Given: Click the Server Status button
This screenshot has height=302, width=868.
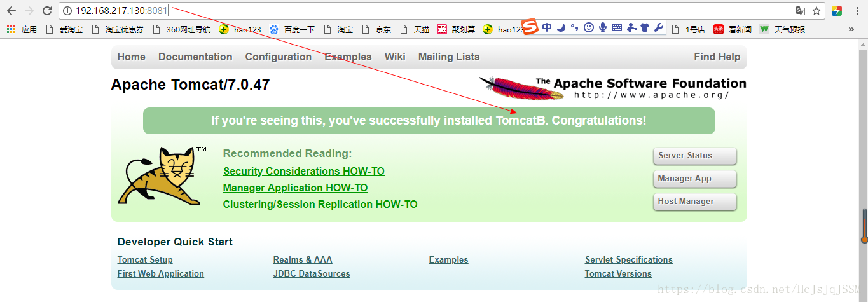Looking at the screenshot, I should coord(694,156).
